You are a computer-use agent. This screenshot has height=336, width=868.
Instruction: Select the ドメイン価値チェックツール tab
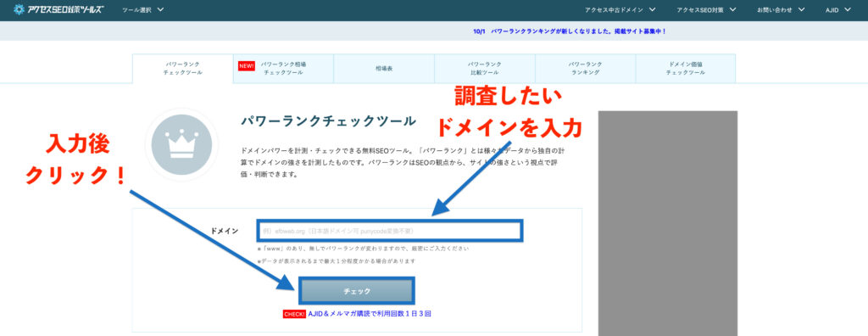685,68
